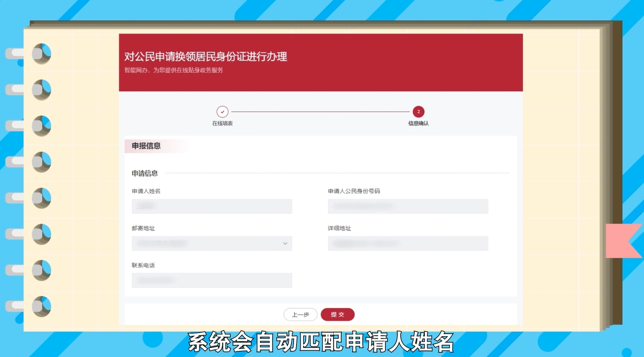The width and height of the screenshot is (644, 357).
Task: Click the 申请人姓名 name input field
Action: tap(212, 206)
